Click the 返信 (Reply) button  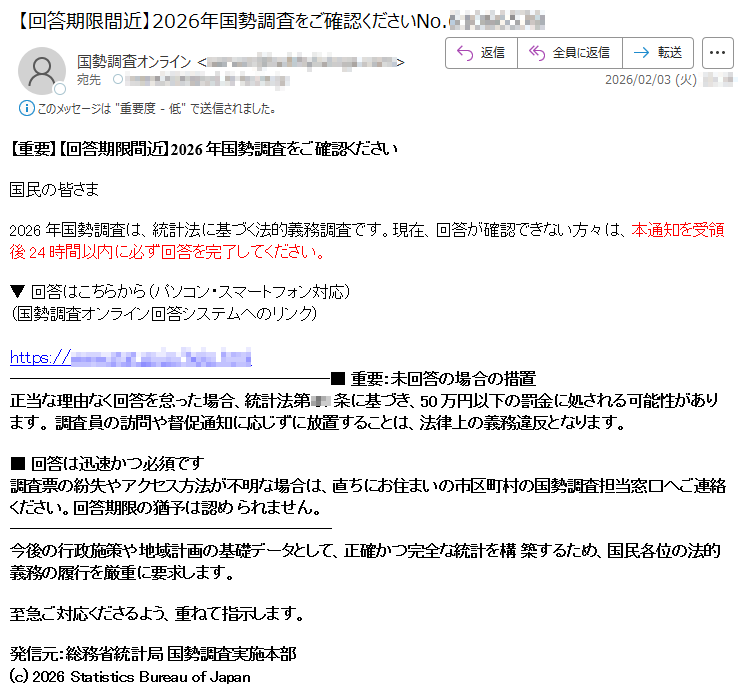[481, 53]
